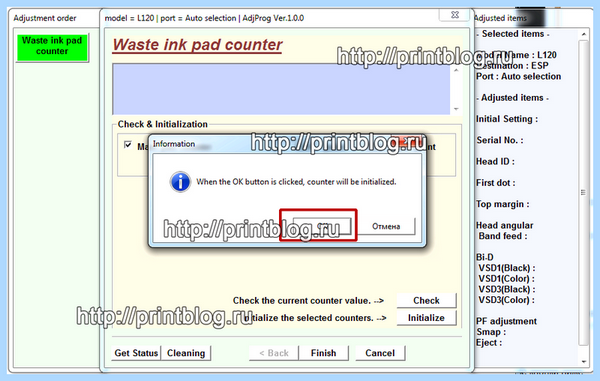Image resolution: width=600 pixels, height=381 pixels.
Task: Click the 'Port : Auto selection' text
Action: [518, 76]
